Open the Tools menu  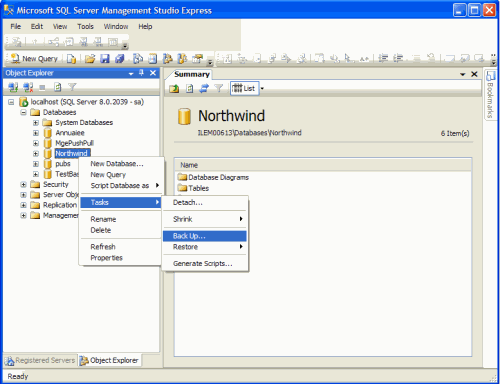coord(85,27)
